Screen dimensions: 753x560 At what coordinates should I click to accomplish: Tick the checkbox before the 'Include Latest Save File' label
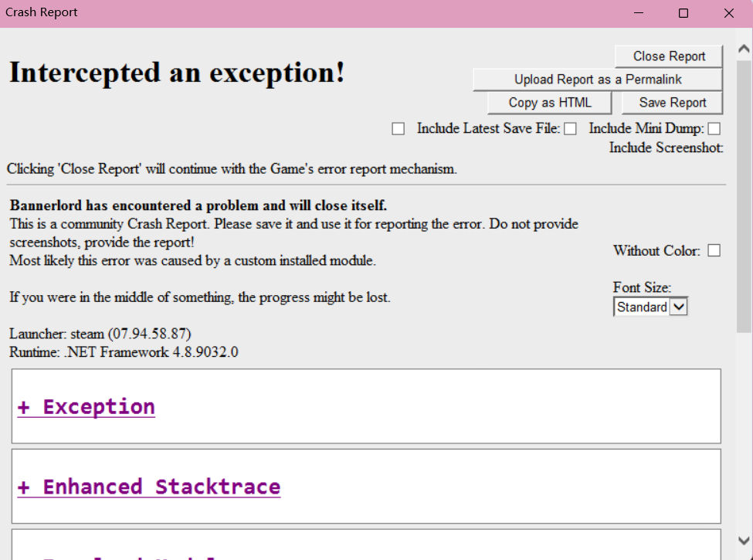click(398, 129)
